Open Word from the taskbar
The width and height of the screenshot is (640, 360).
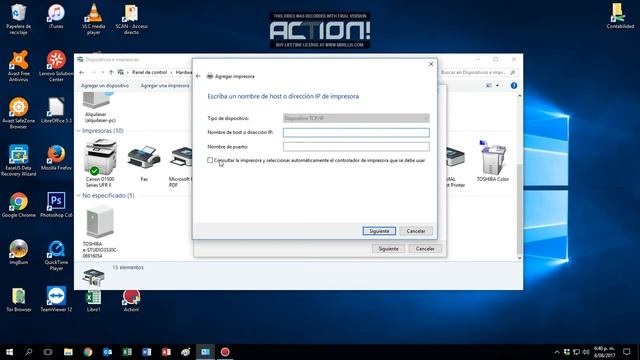point(147,352)
